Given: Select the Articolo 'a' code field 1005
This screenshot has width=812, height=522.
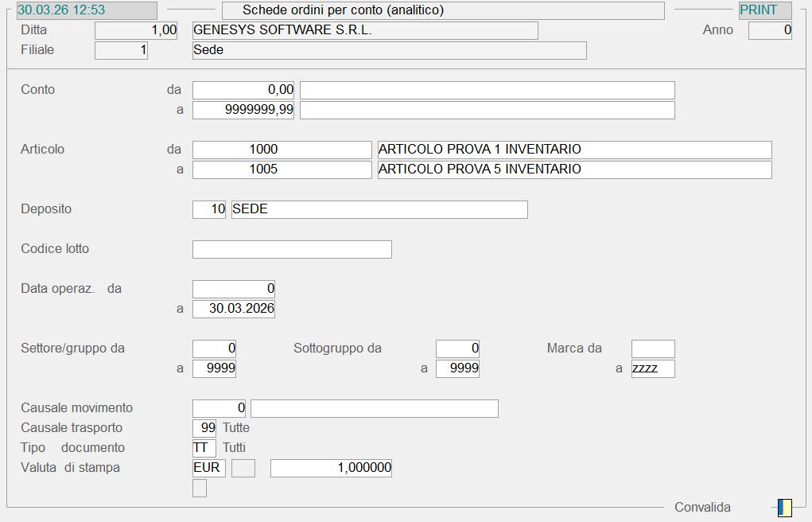Looking at the screenshot, I should [x=282, y=169].
